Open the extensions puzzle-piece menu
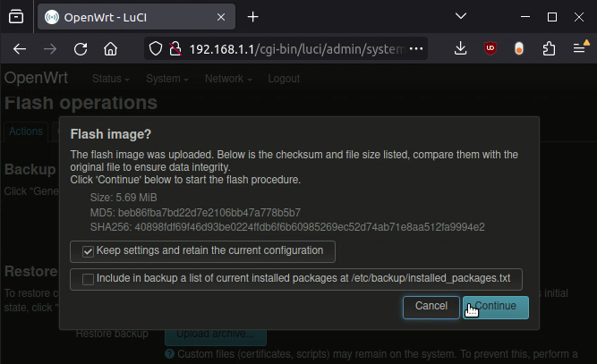The image size is (597, 364). [x=549, y=48]
